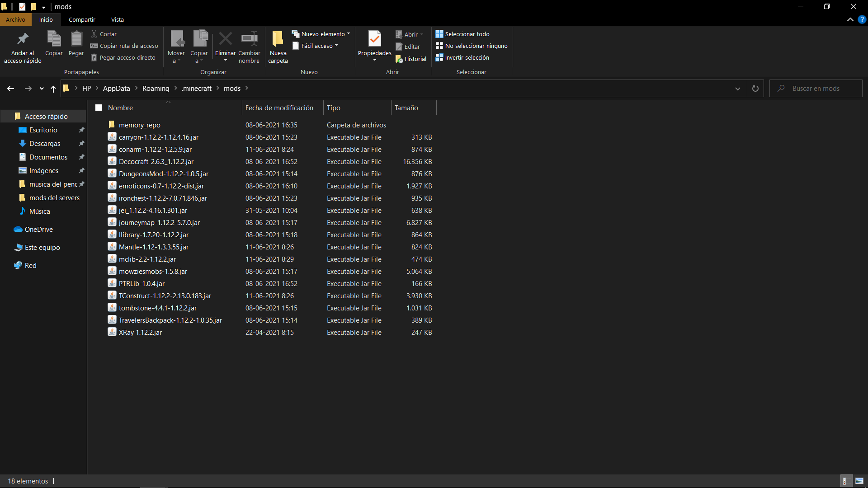Switch to large icons view in status bar

[859, 481]
